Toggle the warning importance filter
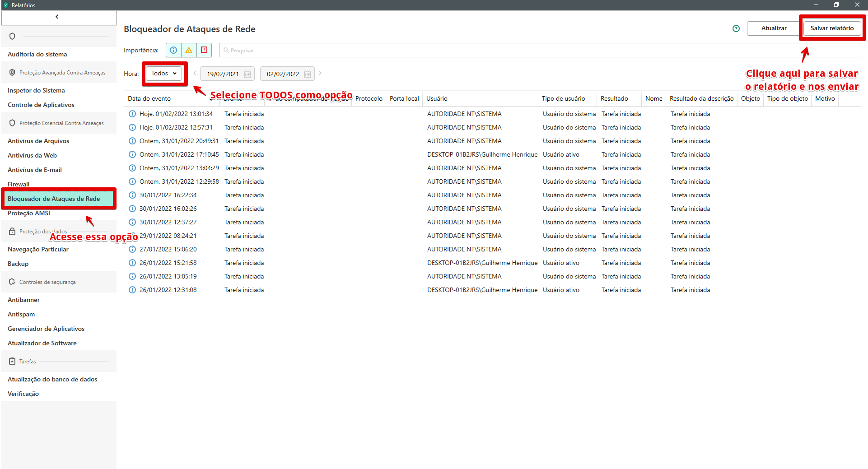The width and height of the screenshot is (868, 469). pos(189,50)
